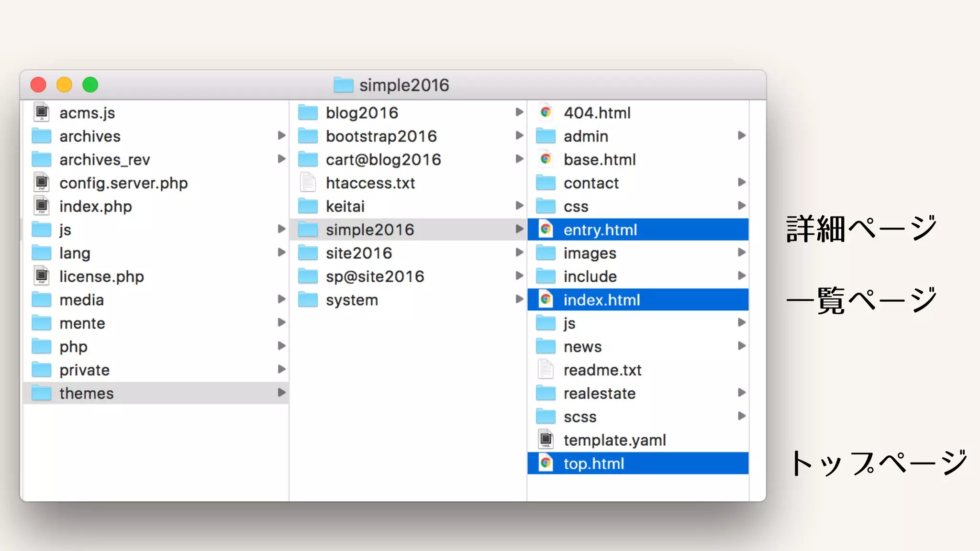Image resolution: width=980 pixels, height=551 pixels.
Task: Click the simple2016 folder icon in title bar
Action: (343, 85)
